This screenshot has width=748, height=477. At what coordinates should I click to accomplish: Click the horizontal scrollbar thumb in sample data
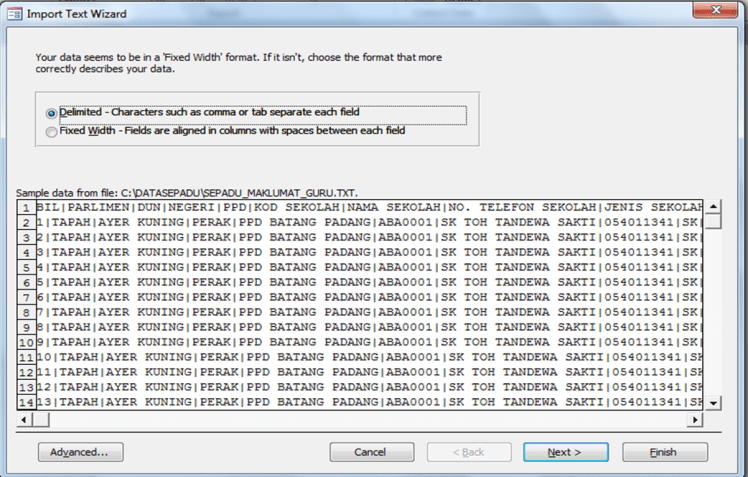coord(41,420)
